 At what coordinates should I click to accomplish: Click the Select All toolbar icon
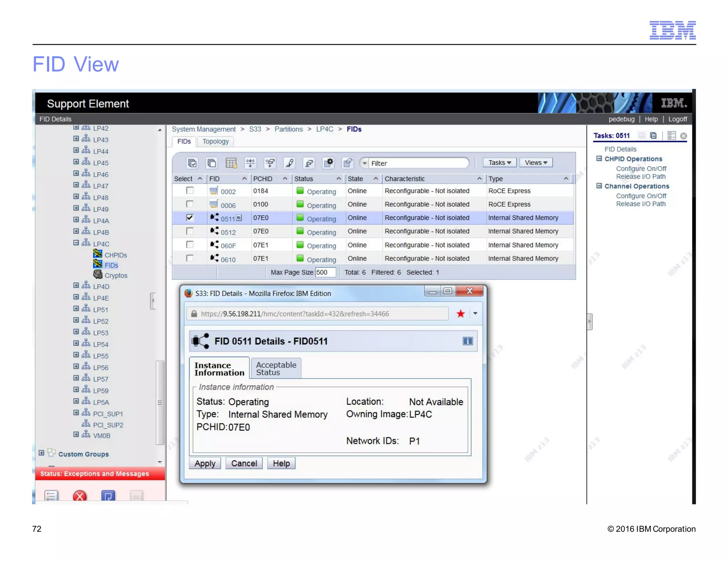pos(192,163)
